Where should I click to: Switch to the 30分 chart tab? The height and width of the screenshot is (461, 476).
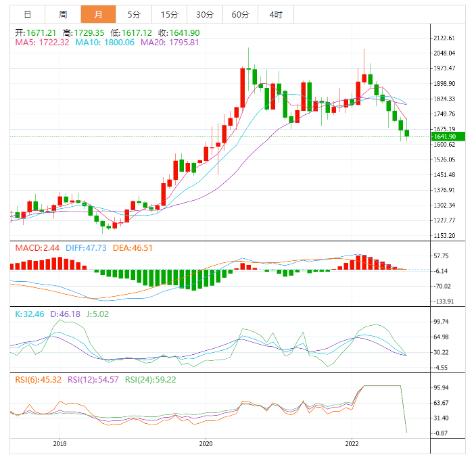205,14
